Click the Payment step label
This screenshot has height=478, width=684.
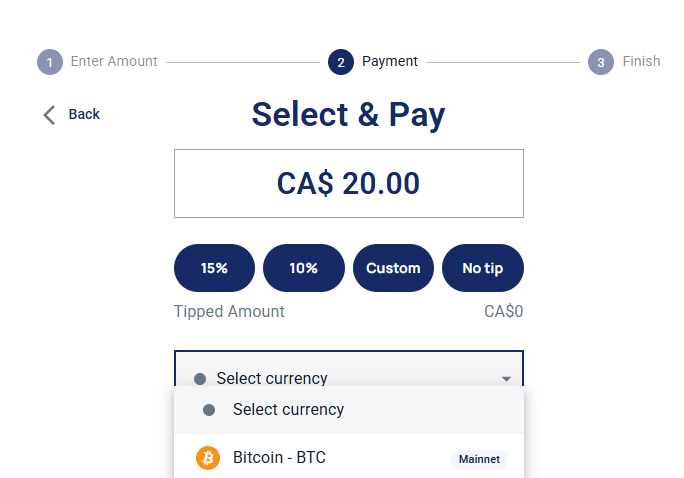tap(390, 61)
